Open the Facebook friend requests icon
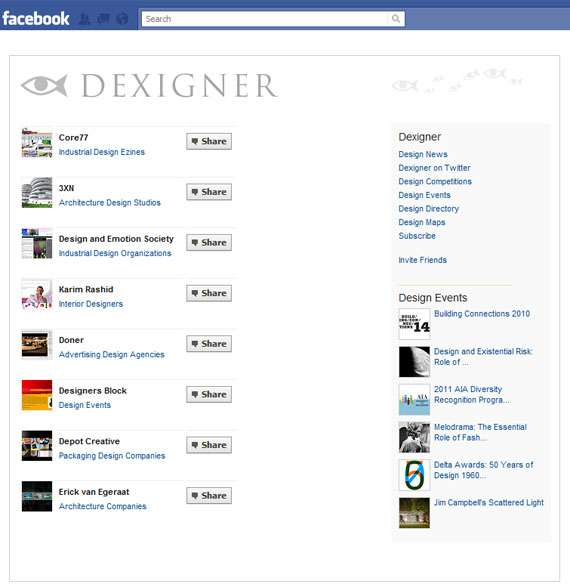Screen dimensions: 570x587 (85, 19)
